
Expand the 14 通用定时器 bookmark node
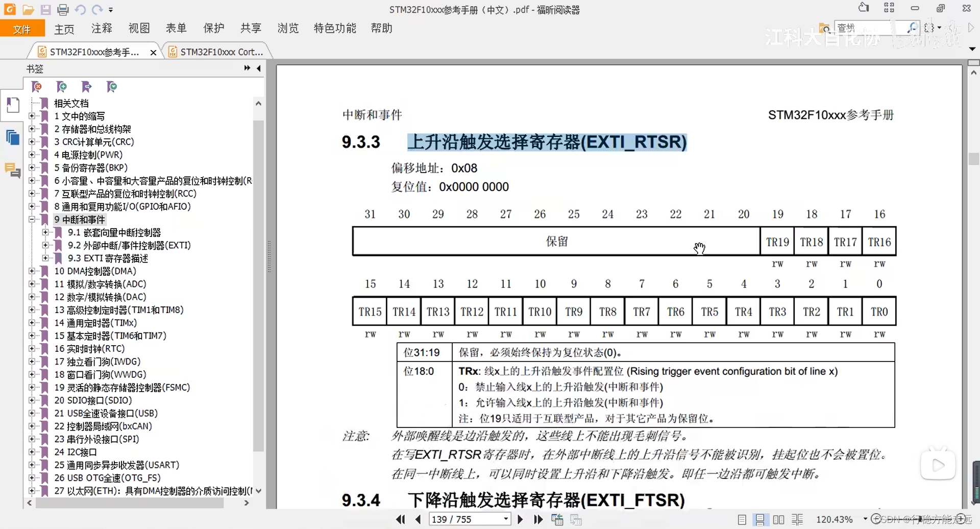[32, 323]
